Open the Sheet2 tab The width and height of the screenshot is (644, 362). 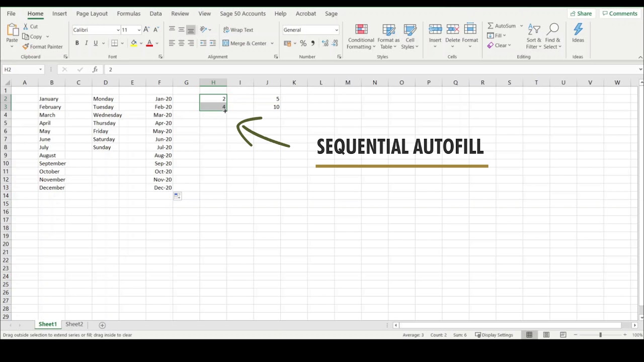pyautogui.click(x=74, y=324)
